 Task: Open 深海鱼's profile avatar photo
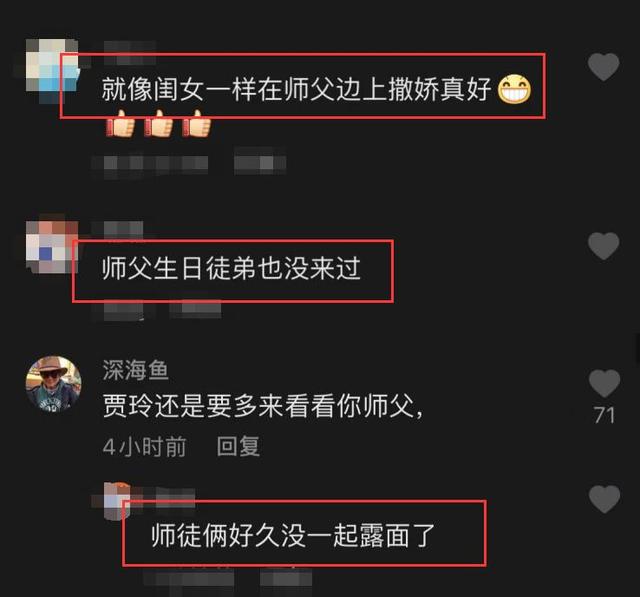pyautogui.click(x=53, y=384)
